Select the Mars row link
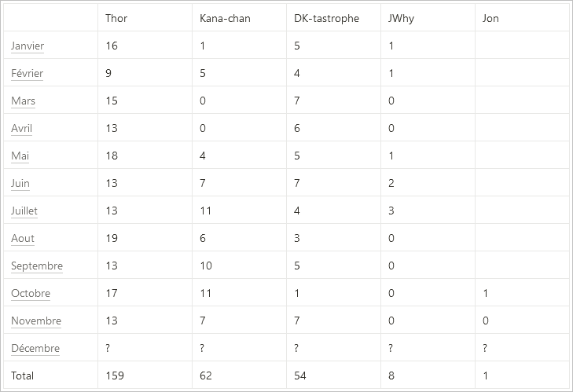This screenshot has height=392, width=573. 24,101
